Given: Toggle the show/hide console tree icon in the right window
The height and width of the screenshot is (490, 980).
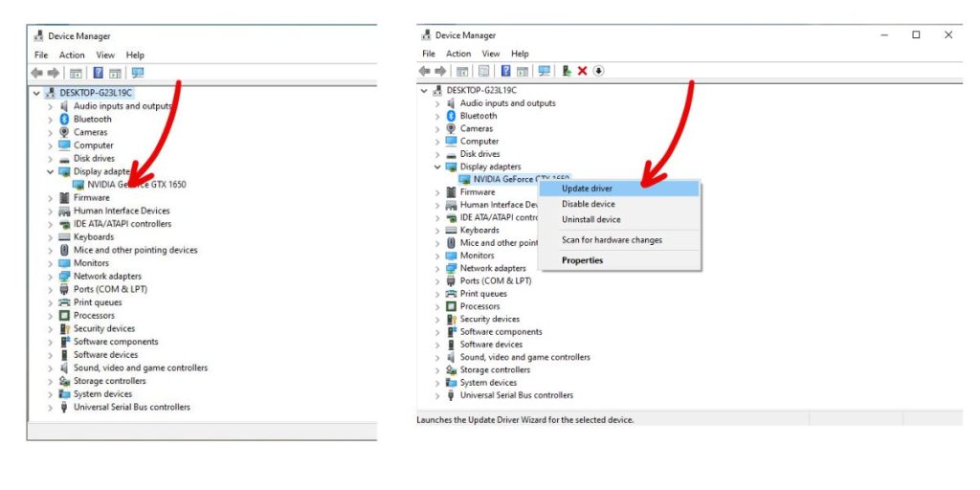Looking at the screenshot, I should [462, 71].
